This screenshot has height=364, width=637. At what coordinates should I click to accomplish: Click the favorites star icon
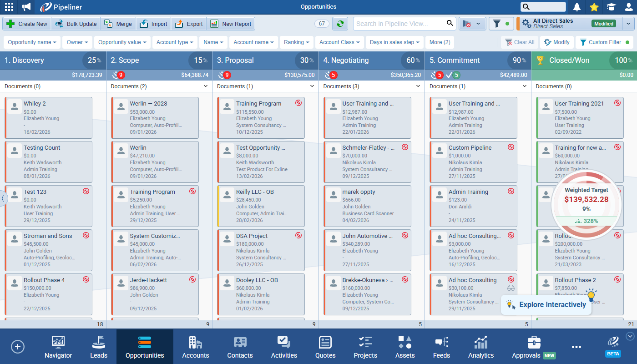pyautogui.click(x=594, y=7)
